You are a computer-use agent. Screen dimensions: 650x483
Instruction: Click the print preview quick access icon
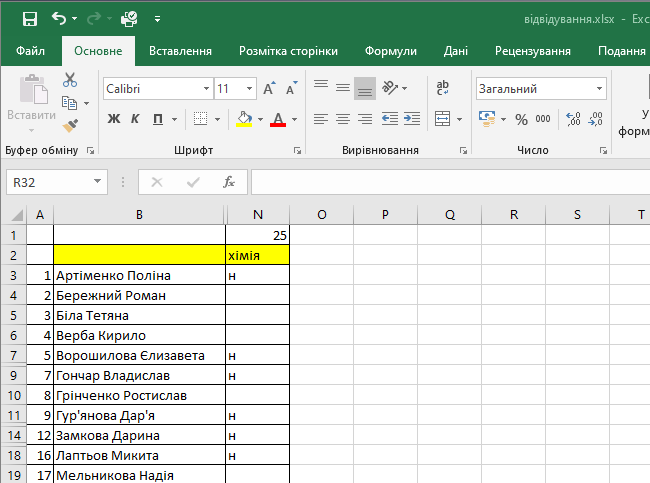(x=129, y=19)
